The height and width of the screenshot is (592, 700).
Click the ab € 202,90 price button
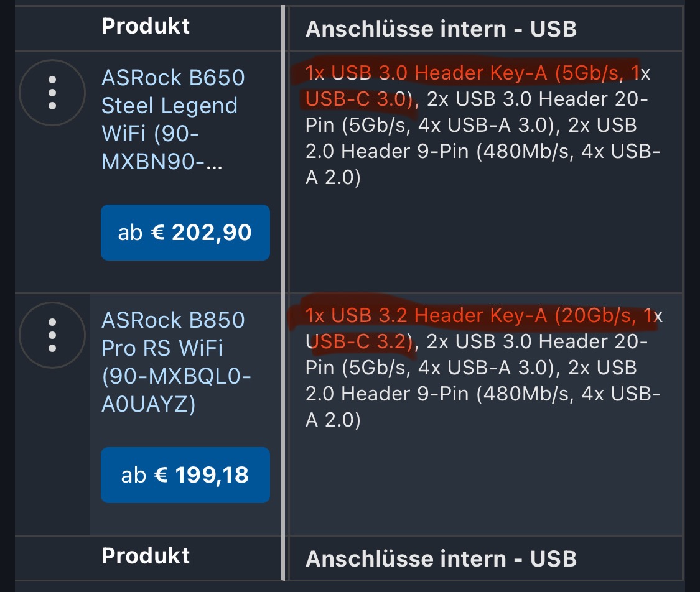click(x=185, y=233)
